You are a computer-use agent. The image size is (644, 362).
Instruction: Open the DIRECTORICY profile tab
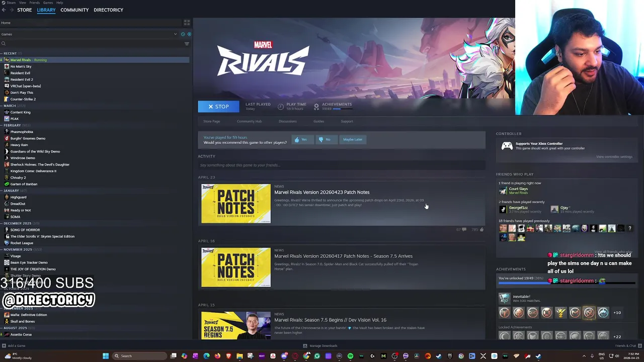[x=108, y=10]
